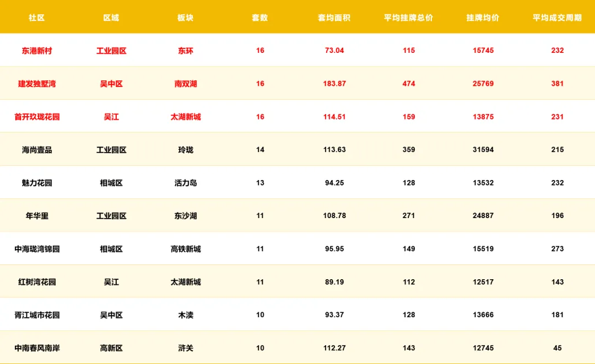Select the community name 胥江城市花园
This screenshot has height=364, width=595.
pos(37,314)
